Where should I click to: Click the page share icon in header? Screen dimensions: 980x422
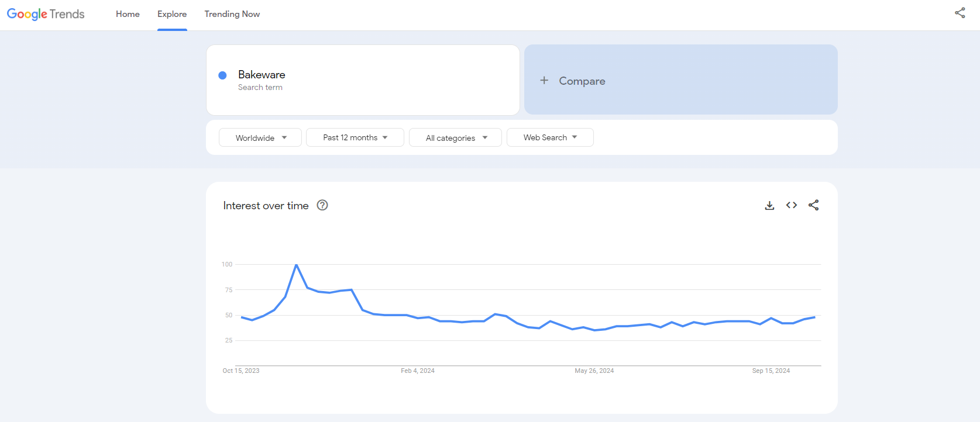pyautogui.click(x=960, y=13)
